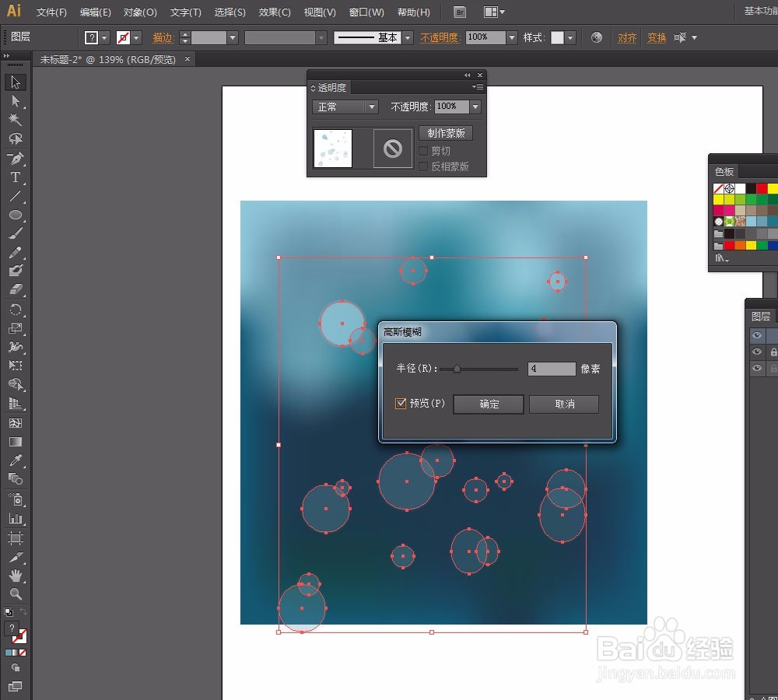778x700 pixels.
Task: Enable the 剪切 clip checkbox
Action: (x=423, y=151)
